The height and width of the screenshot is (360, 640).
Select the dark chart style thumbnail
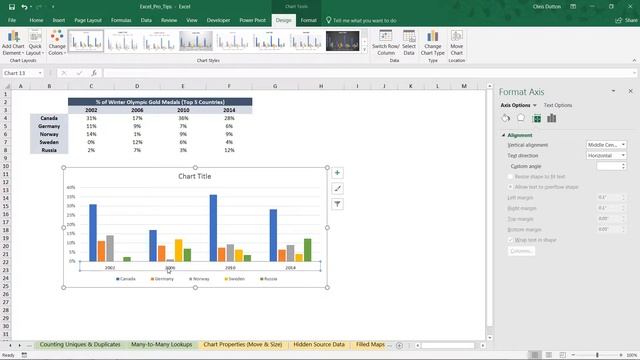click(342, 41)
